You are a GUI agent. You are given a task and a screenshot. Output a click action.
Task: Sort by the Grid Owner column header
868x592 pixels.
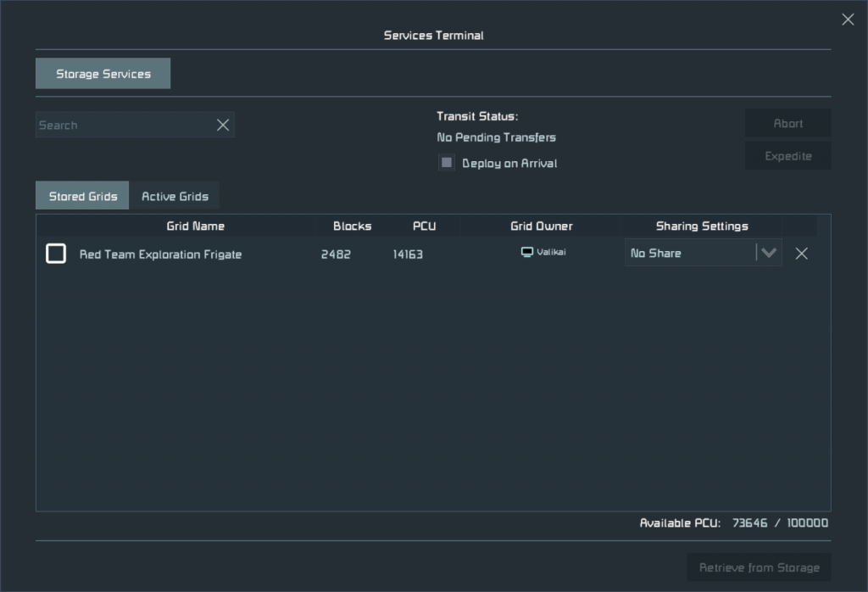point(541,226)
